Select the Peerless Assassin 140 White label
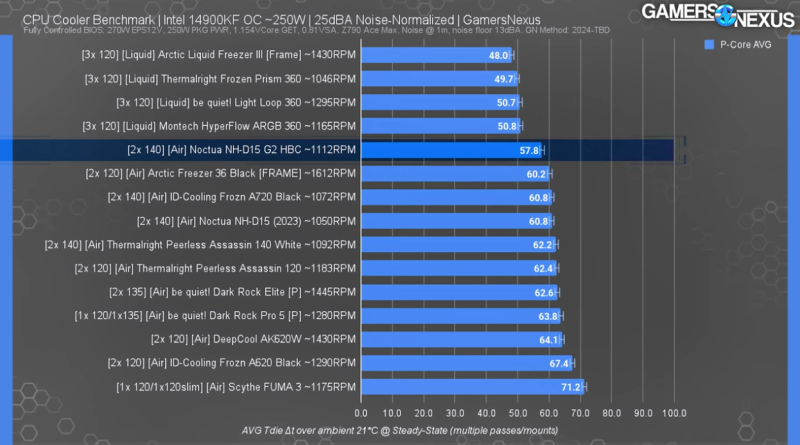 (x=200, y=245)
